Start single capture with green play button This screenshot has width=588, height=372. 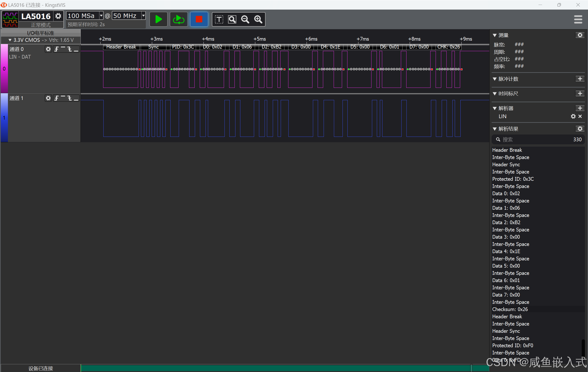[x=158, y=19]
